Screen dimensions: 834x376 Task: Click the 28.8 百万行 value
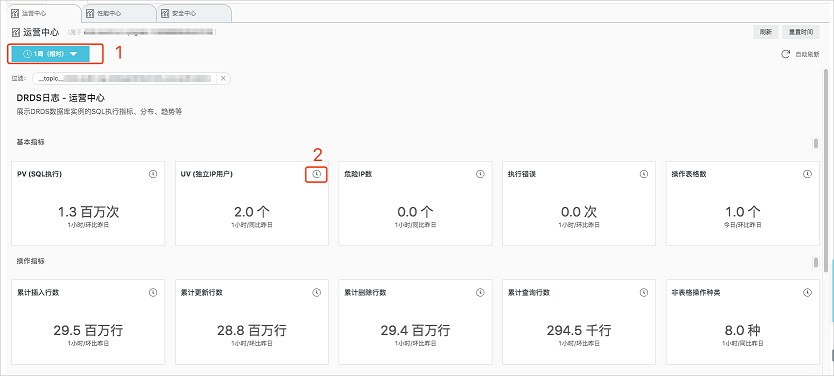pyautogui.click(x=252, y=330)
